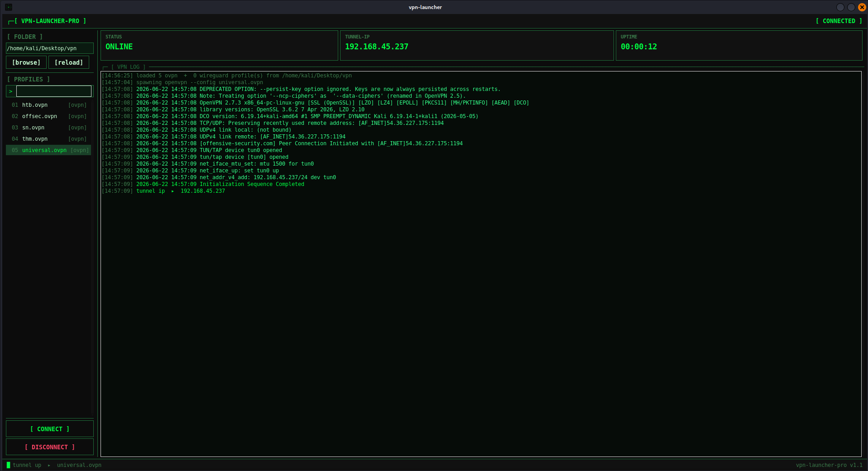
Task: Click the DEPRECATED OPTION log line
Action: pyautogui.click(x=301, y=89)
